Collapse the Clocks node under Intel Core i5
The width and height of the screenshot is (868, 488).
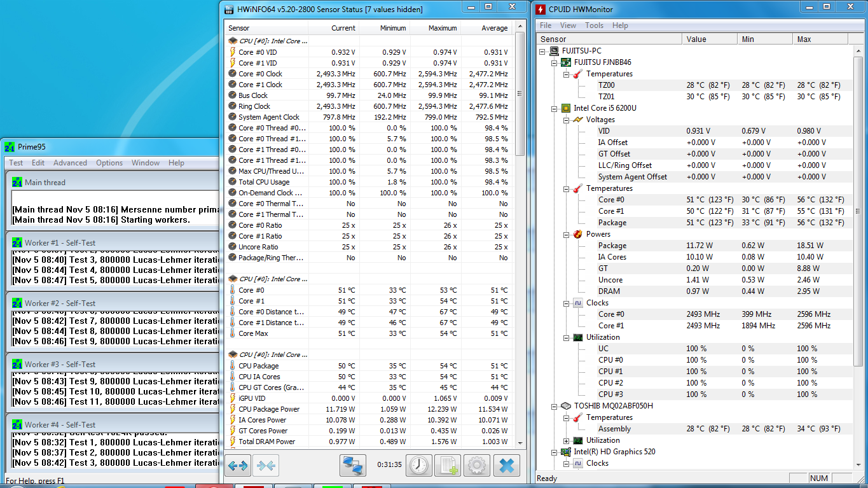pyautogui.click(x=566, y=303)
